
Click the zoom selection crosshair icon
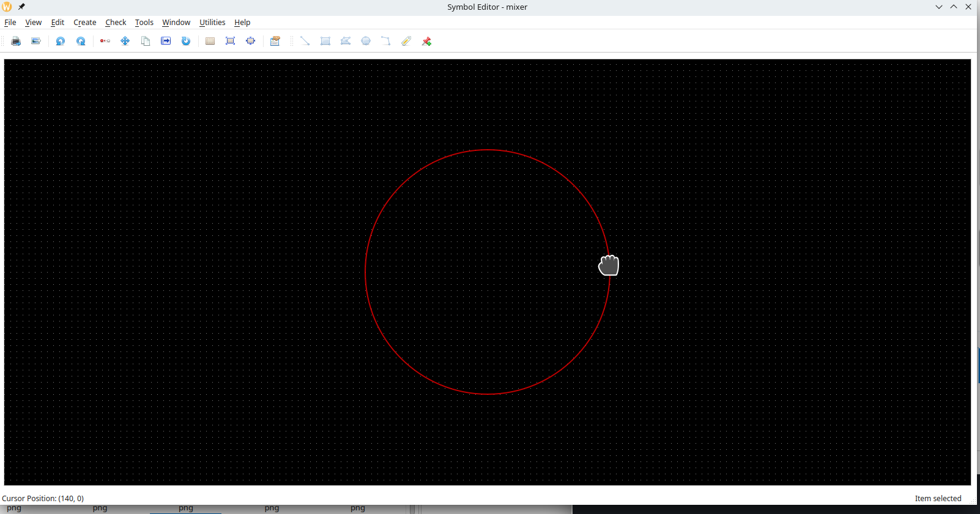[x=251, y=41]
